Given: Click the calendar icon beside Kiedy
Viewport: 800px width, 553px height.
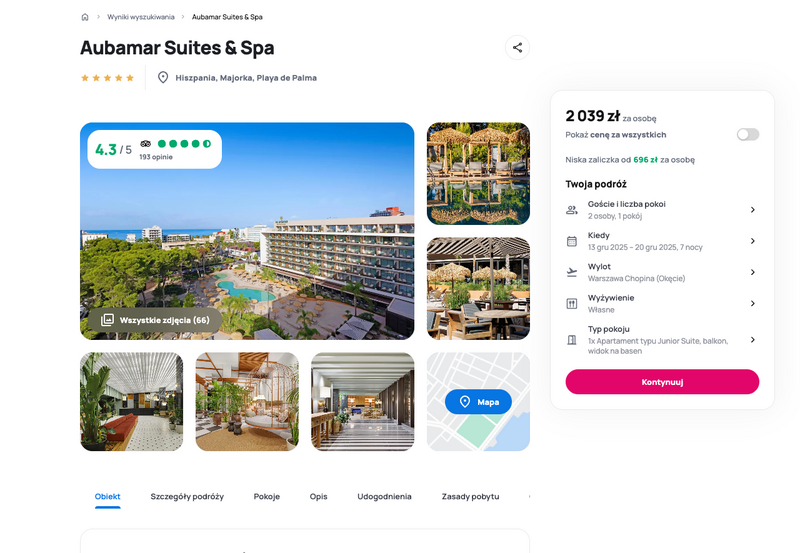Looking at the screenshot, I should (x=572, y=241).
